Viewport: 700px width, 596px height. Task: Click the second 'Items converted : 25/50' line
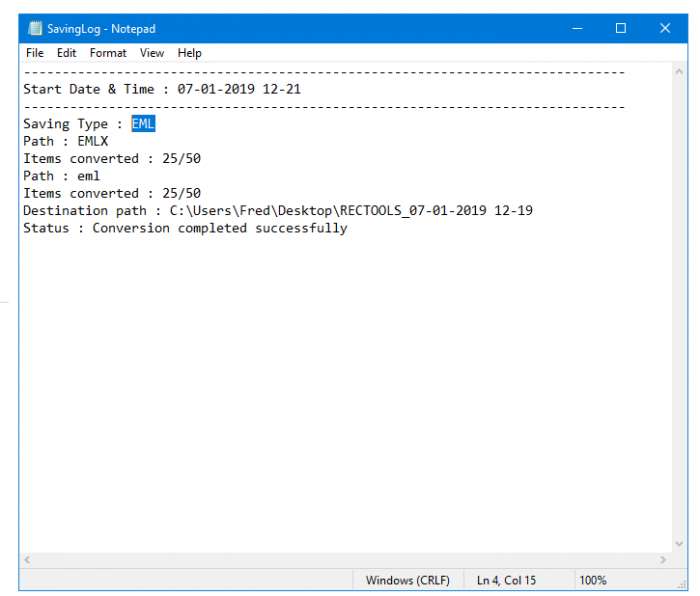coord(112,193)
